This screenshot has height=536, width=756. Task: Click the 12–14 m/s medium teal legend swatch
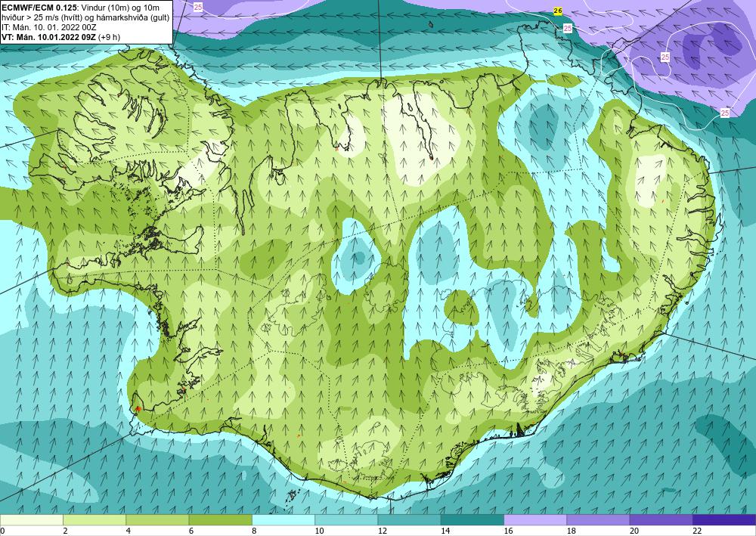(x=409, y=520)
